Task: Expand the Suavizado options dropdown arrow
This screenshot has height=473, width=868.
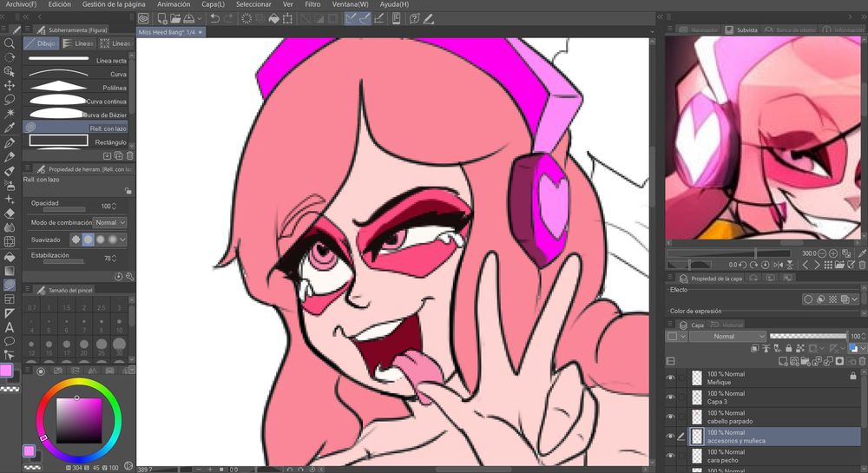Action: click(122, 240)
